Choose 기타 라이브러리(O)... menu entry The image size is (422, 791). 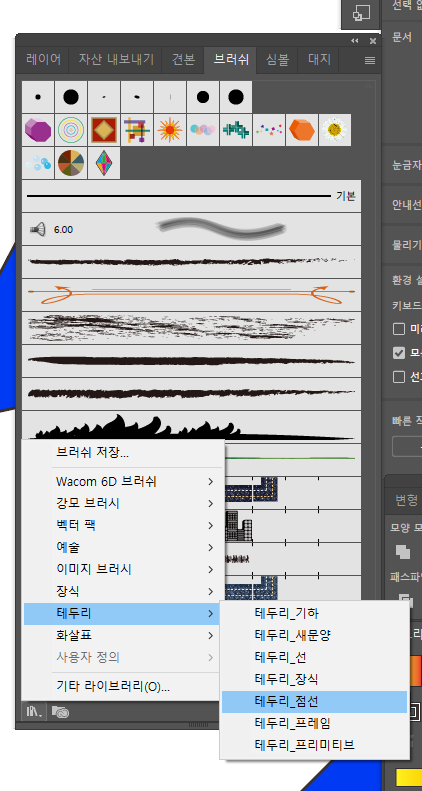click(x=122, y=687)
